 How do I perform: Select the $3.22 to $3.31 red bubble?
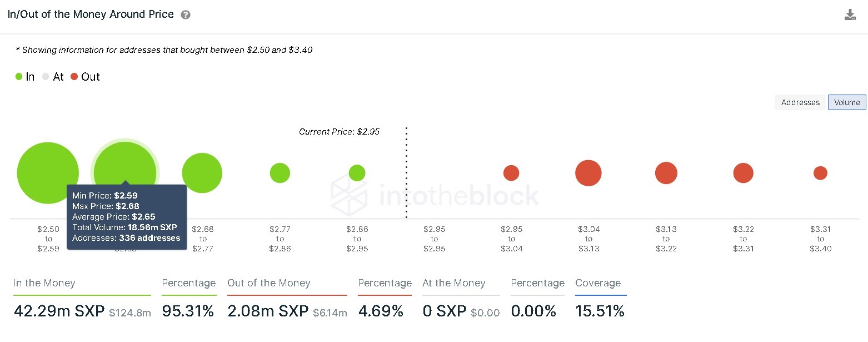tap(743, 173)
